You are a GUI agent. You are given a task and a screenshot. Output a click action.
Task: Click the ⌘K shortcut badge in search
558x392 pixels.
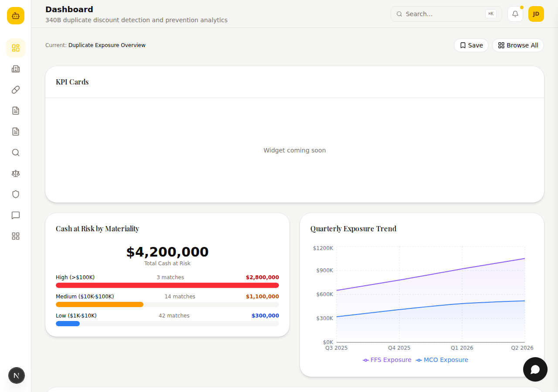[491, 14]
